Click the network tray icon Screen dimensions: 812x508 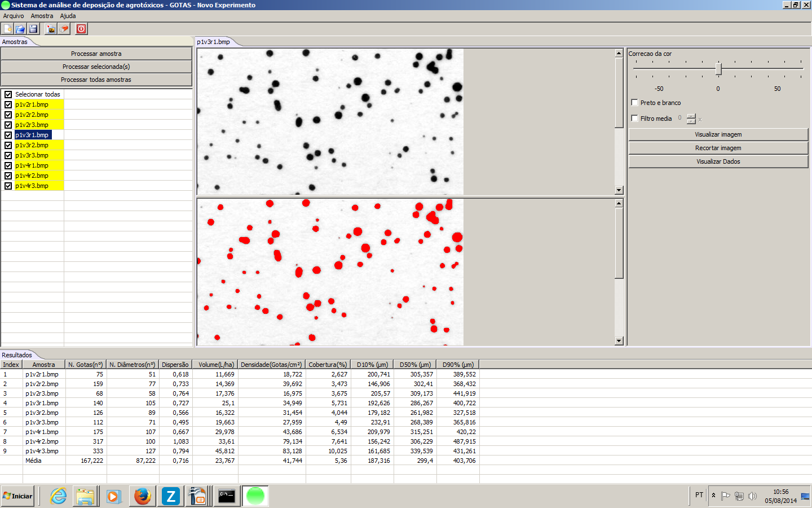coord(739,496)
